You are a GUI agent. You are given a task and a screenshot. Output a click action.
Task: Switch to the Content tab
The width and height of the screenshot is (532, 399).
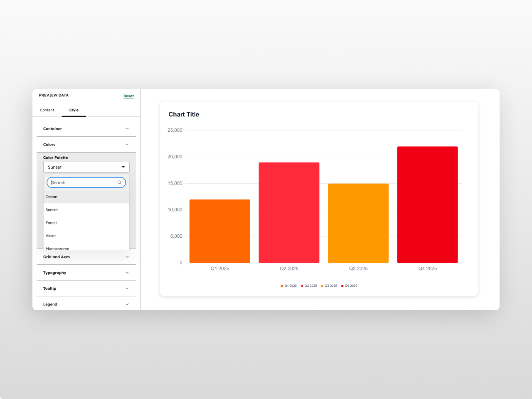[x=47, y=110]
